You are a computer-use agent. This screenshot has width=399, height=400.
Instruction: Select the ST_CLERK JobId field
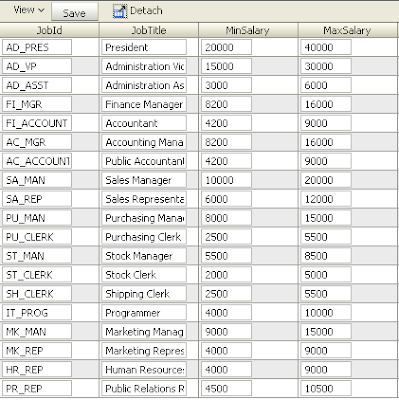pyautogui.click(x=37, y=275)
